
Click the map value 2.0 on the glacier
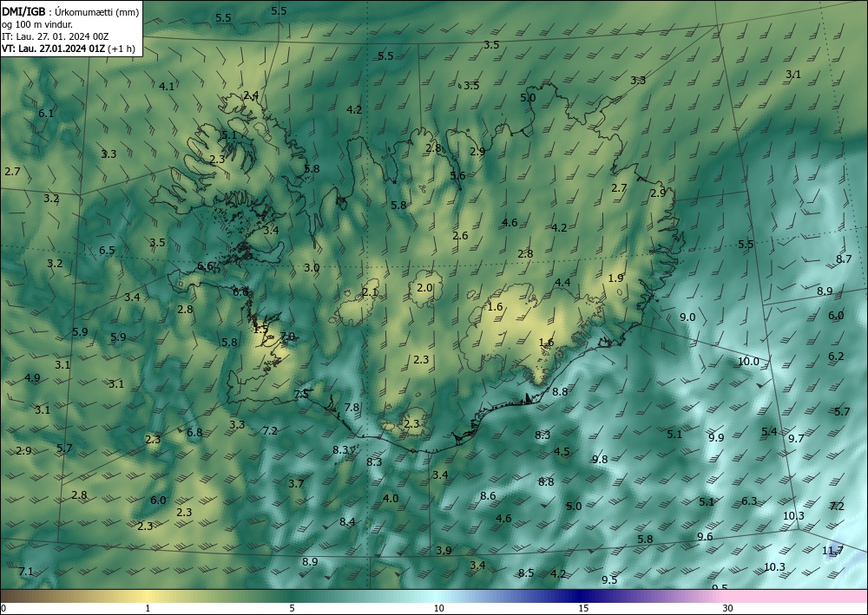tap(424, 288)
